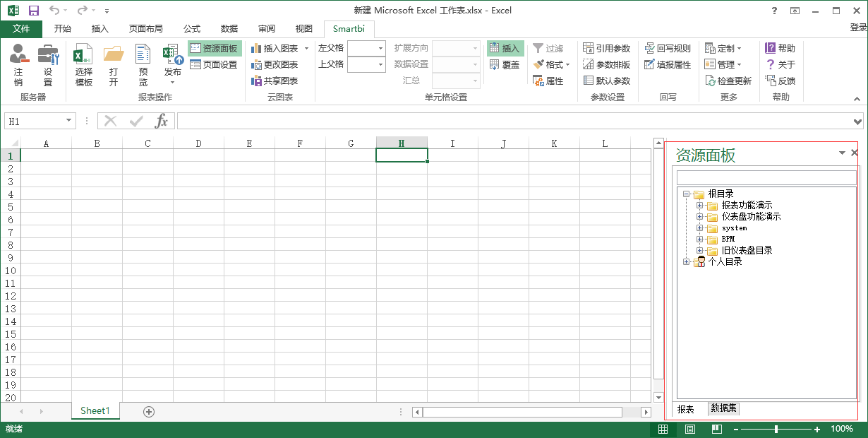Open the 上父格 combo box

pos(367,64)
